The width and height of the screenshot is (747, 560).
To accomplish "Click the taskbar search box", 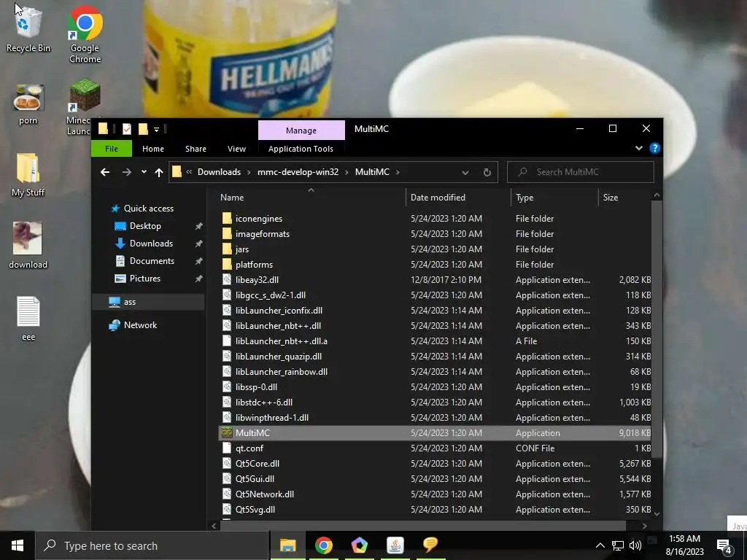I will point(152,545).
